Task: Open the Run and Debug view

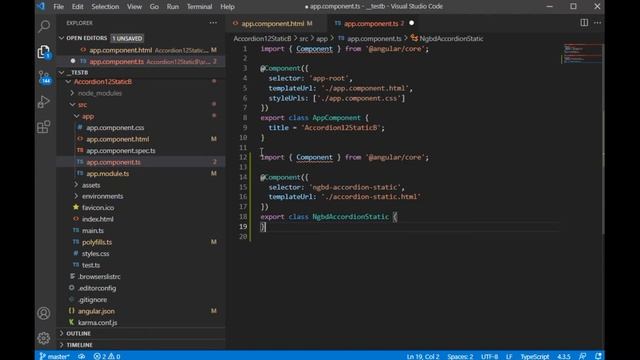Action: tap(44, 102)
